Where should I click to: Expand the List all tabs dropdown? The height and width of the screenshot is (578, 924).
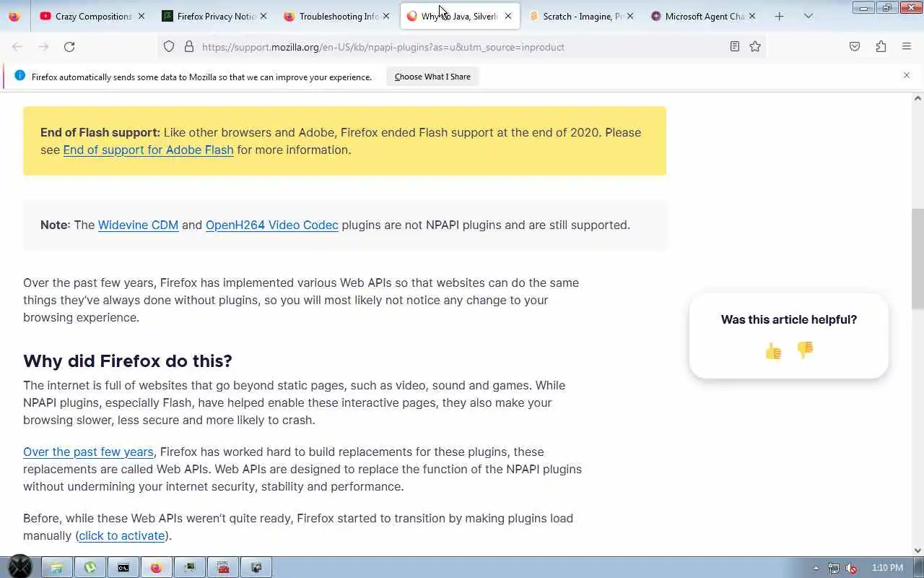coord(808,16)
